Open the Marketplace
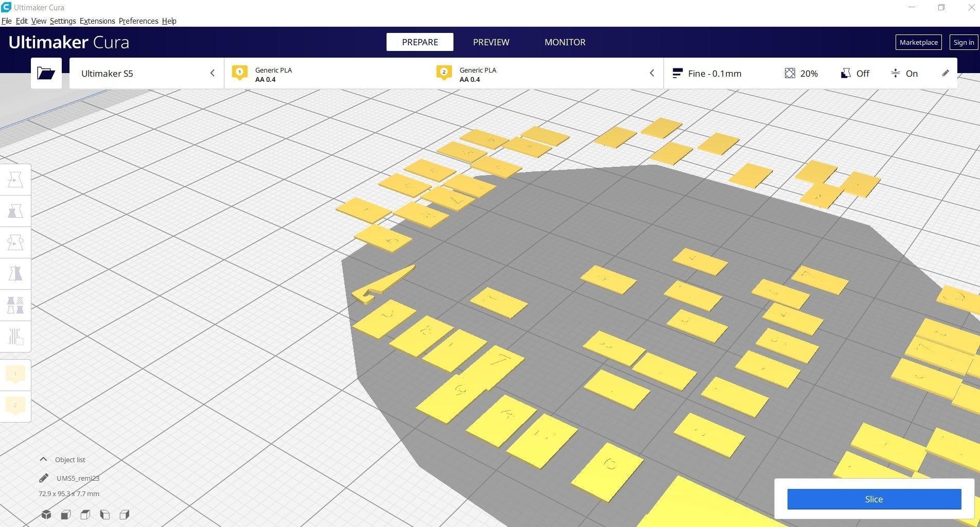 pos(919,42)
